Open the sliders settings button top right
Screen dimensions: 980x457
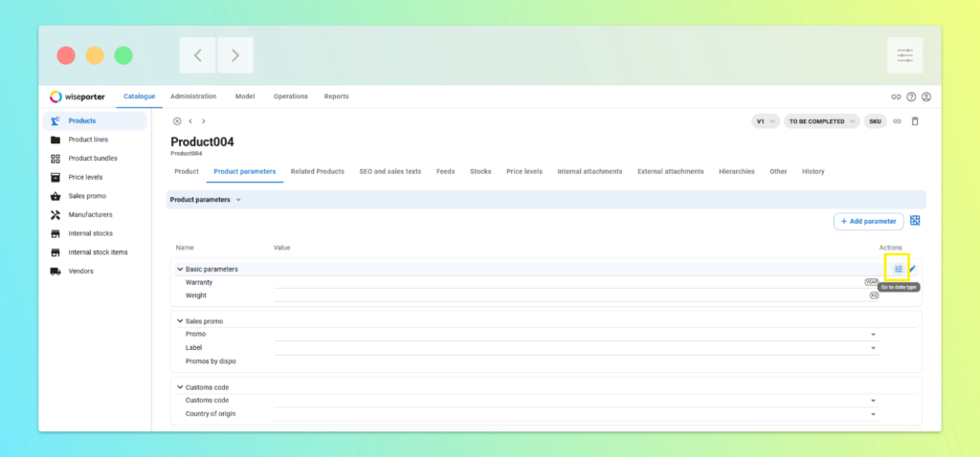905,54
